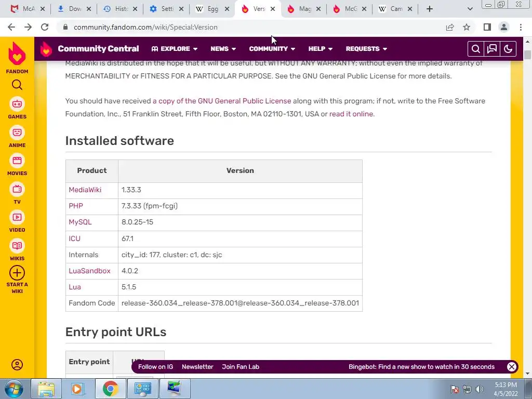Click the Community Central title text

pyautogui.click(x=98, y=49)
